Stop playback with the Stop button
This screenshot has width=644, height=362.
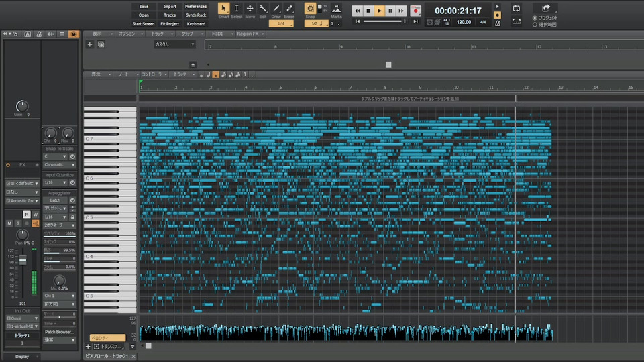pos(368,11)
